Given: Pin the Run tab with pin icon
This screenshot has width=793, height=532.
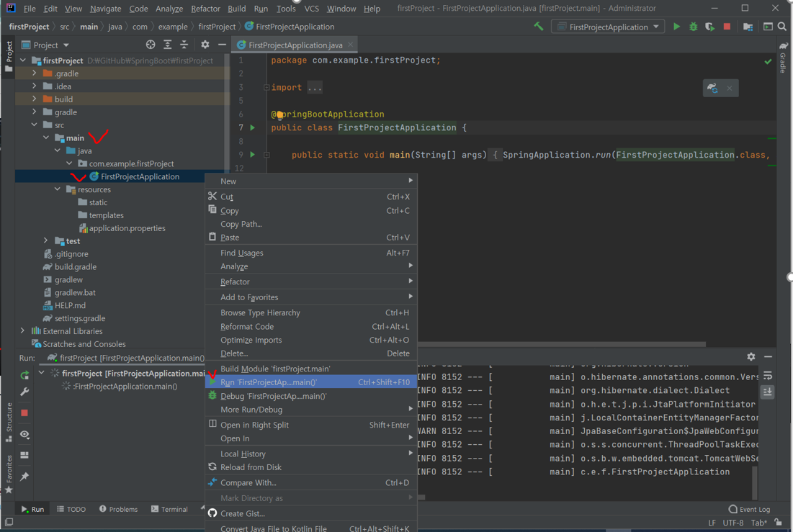Looking at the screenshot, I should click(x=24, y=477).
